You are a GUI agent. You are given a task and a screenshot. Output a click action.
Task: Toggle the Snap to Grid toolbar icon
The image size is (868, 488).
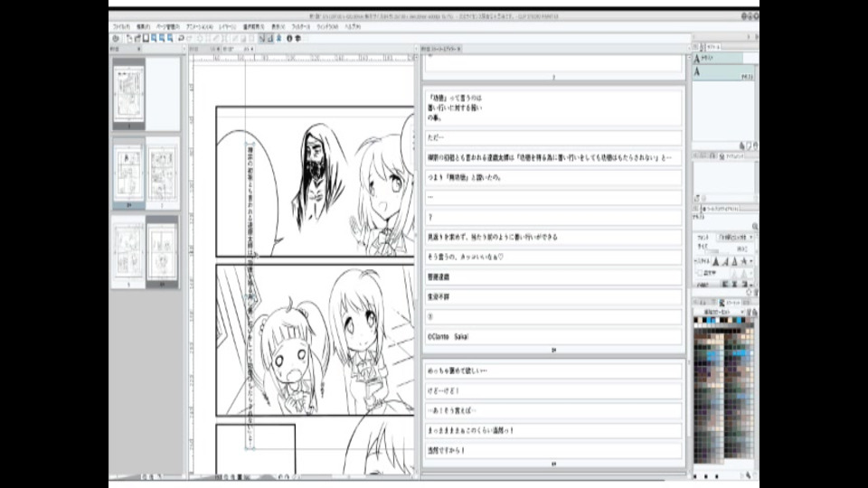click(x=278, y=38)
